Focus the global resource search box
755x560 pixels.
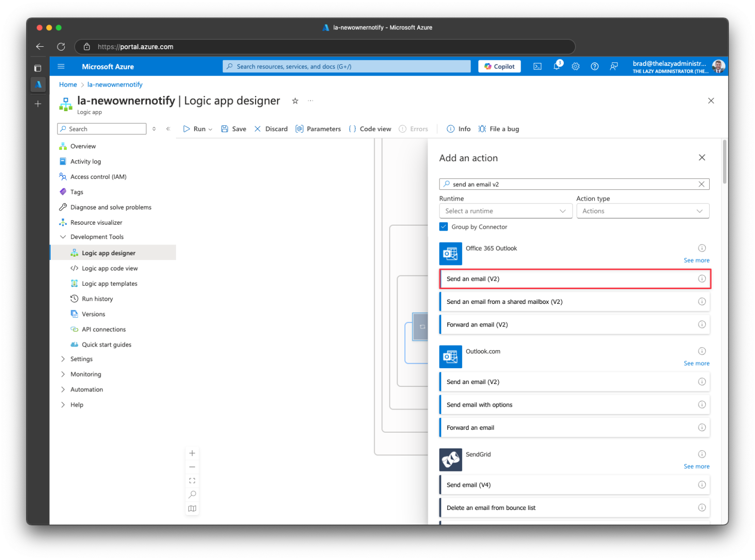point(347,66)
